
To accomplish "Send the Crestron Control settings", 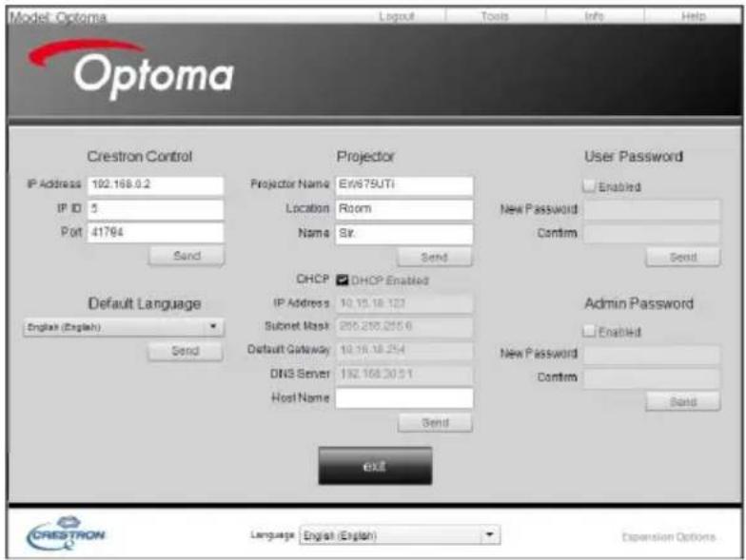I will (x=186, y=256).
